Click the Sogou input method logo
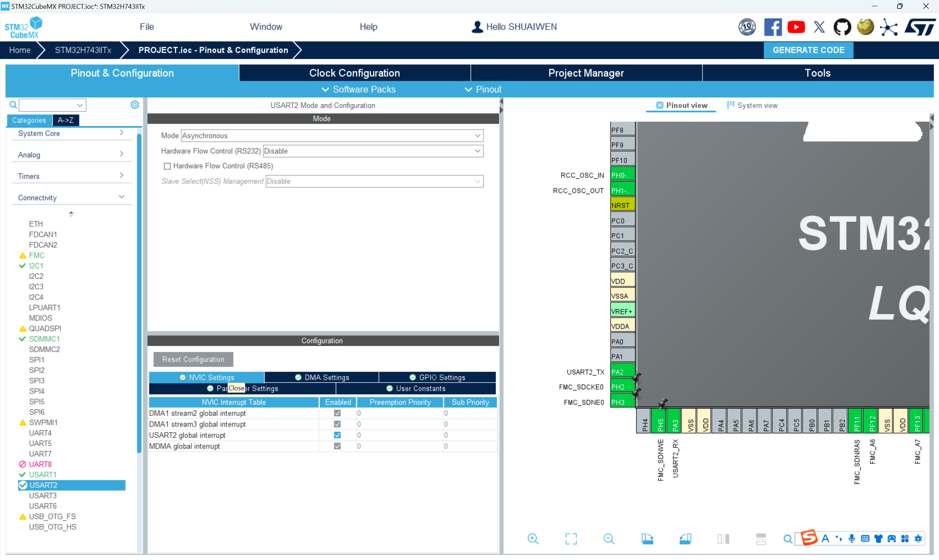This screenshot has height=560, width=939. point(808,537)
